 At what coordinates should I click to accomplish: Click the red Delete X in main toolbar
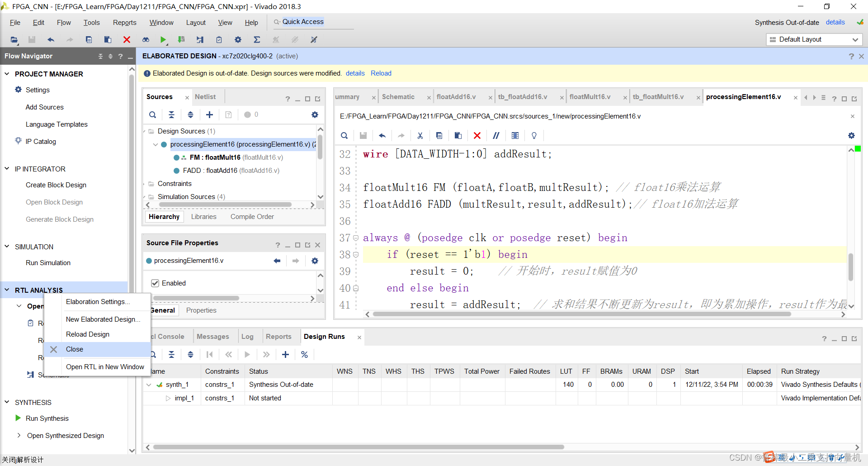[127, 40]
